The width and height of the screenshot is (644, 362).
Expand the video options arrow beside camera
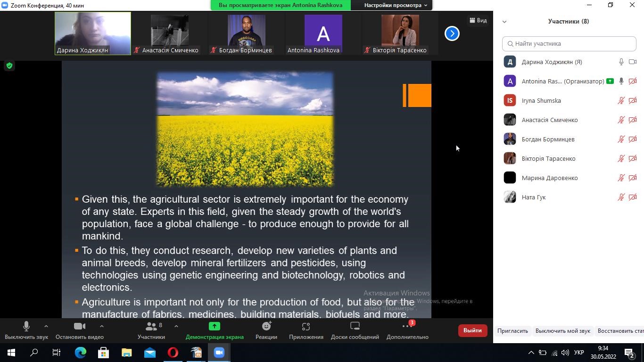pos(102,326)
